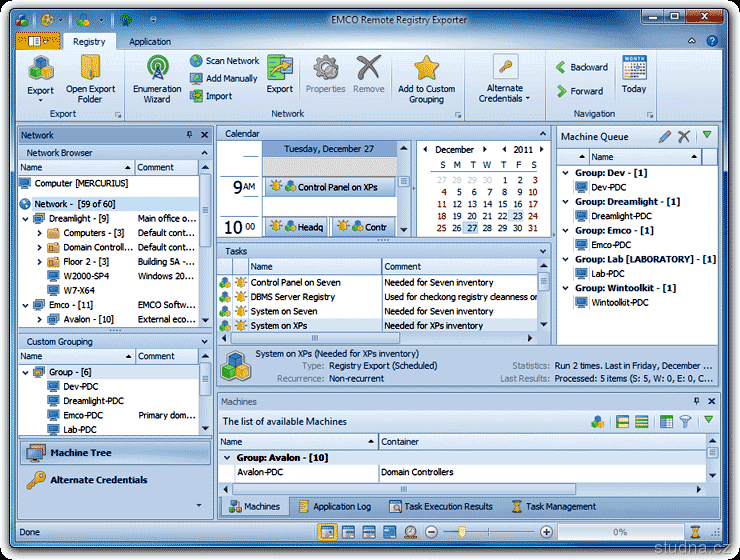The width and height of the screenshot is (740, 560).
Task: Select December 27 in the calendar
Action: [x=471, y=228]
